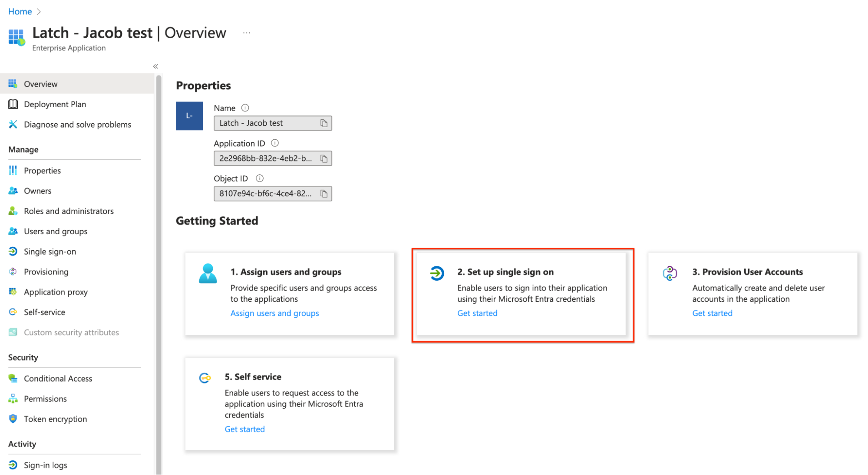The width and height of the screenshot is (868, 475).
Task: Click the info icon next to Name
Action: click(x=245, y=108)
